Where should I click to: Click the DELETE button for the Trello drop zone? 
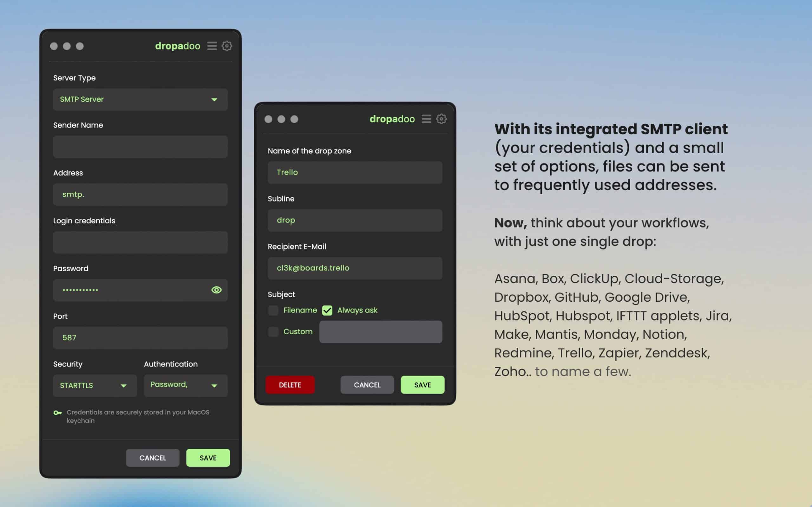coord(290,385)
